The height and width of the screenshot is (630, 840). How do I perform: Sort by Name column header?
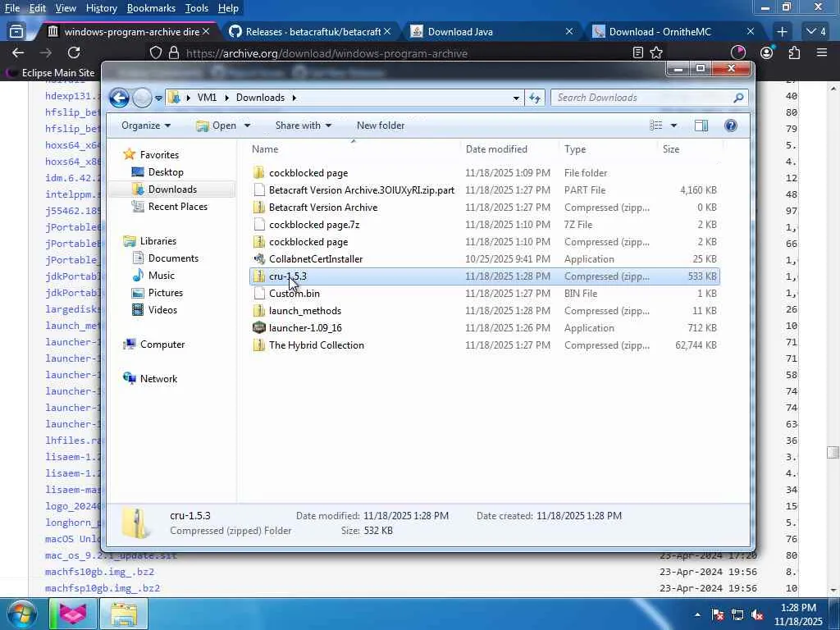click(x=265, y=149)
